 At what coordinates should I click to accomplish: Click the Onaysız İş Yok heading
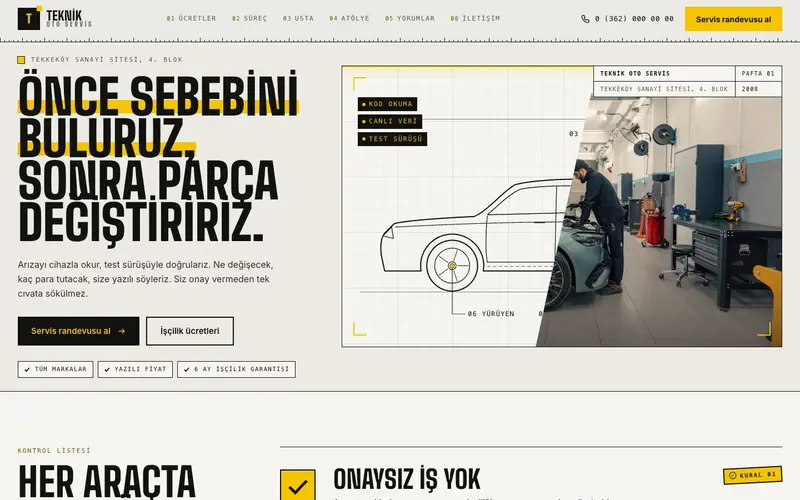(407, 480)
